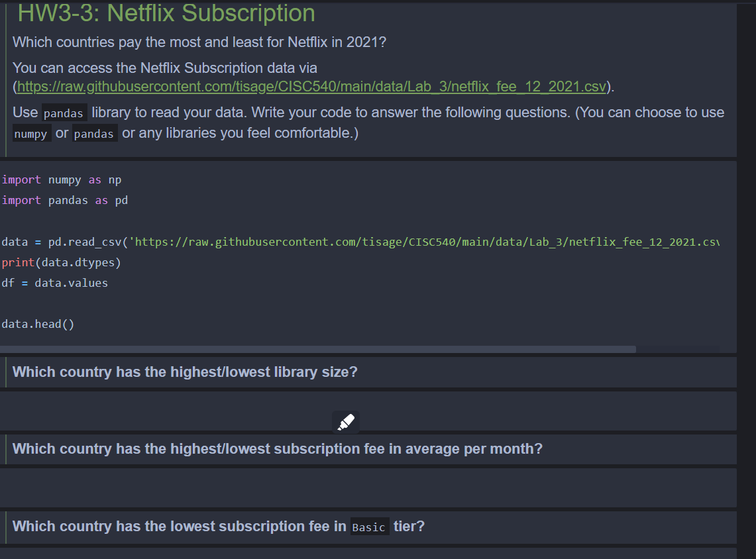Select the import numpy as np code line
The width and height of the screenshot is (756, 559).
60,179
